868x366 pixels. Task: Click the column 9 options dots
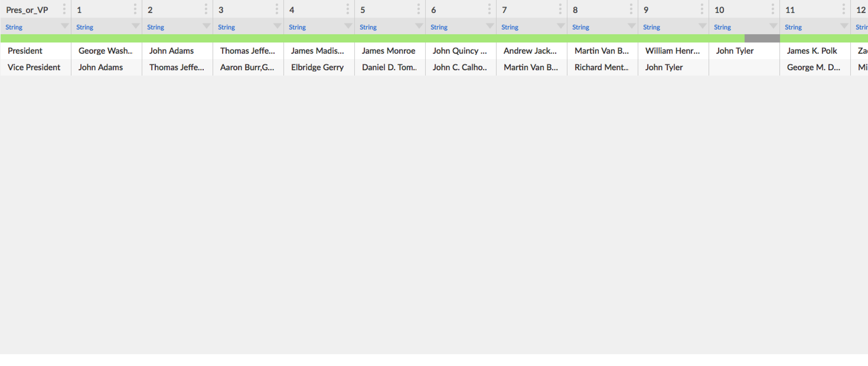pos(702,9)
